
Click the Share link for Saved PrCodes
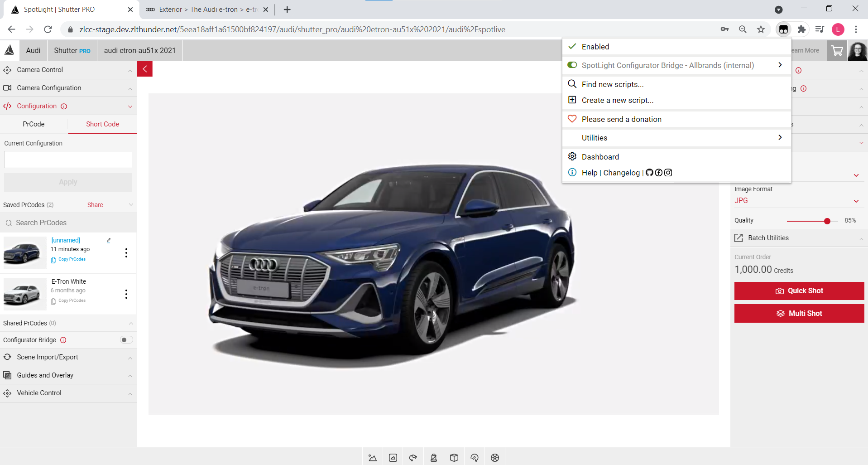point(95,205)
